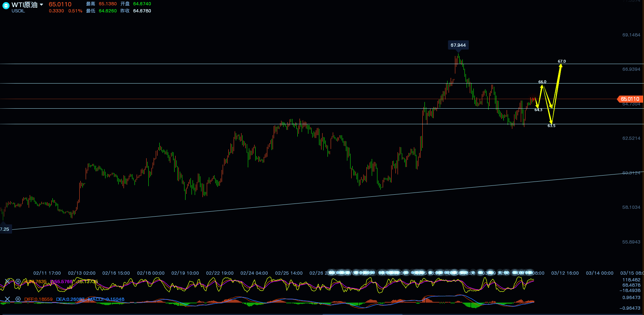Click the USOIL ticker text
Viewport: 644px width, 315px height.
[x=18, y=11]
